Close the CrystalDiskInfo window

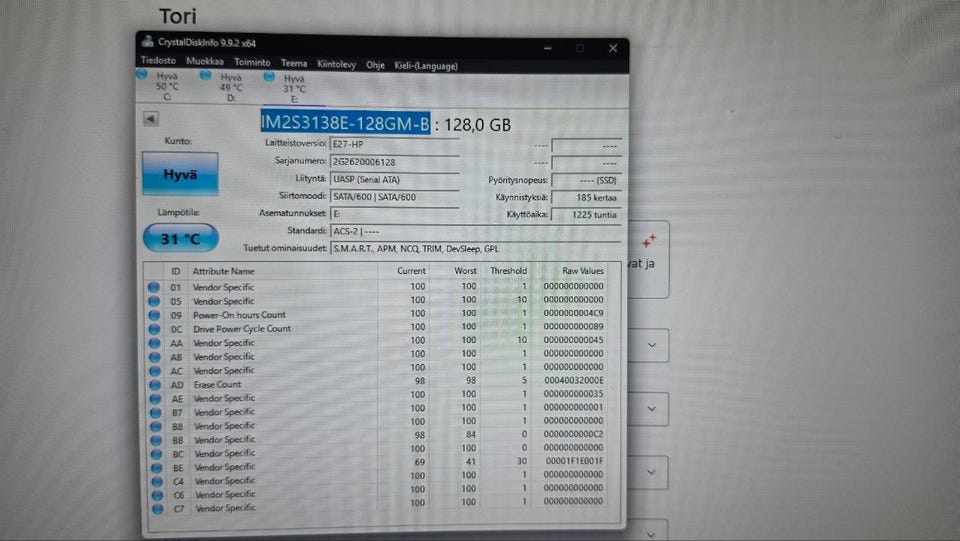613,48
